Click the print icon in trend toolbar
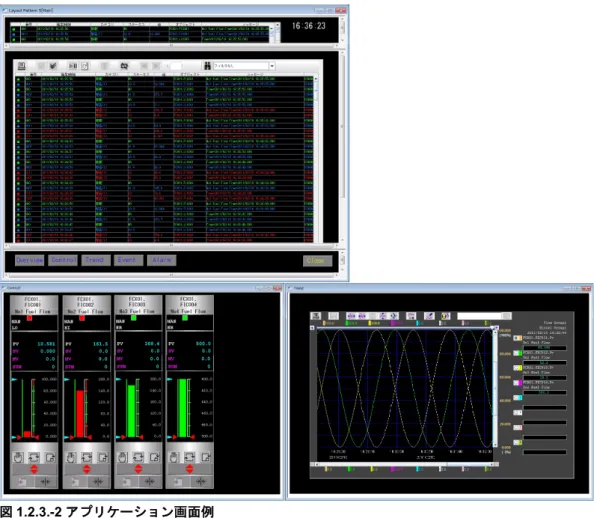594x518 pixels. (x=316, y=316)
